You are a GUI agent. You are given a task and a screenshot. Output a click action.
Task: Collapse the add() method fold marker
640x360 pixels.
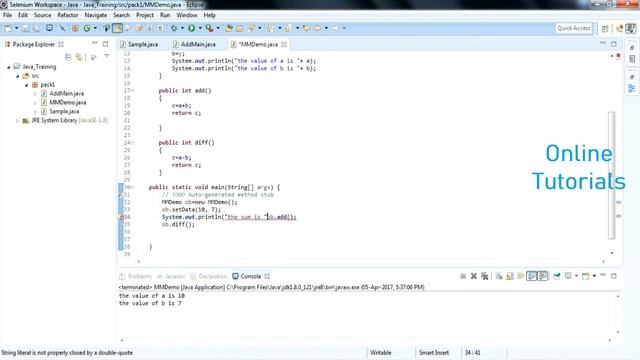pos(133,91)
